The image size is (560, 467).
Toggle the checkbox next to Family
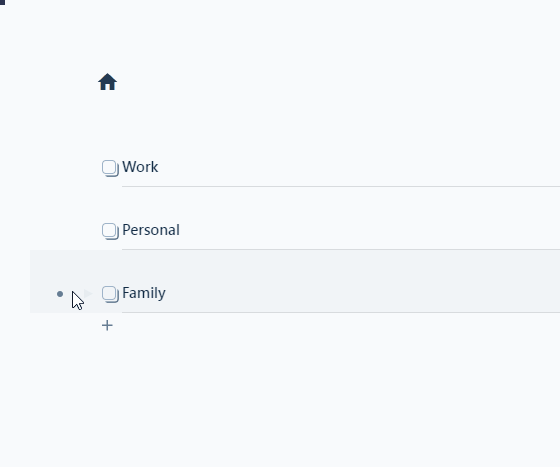click(x=110, y=294)
